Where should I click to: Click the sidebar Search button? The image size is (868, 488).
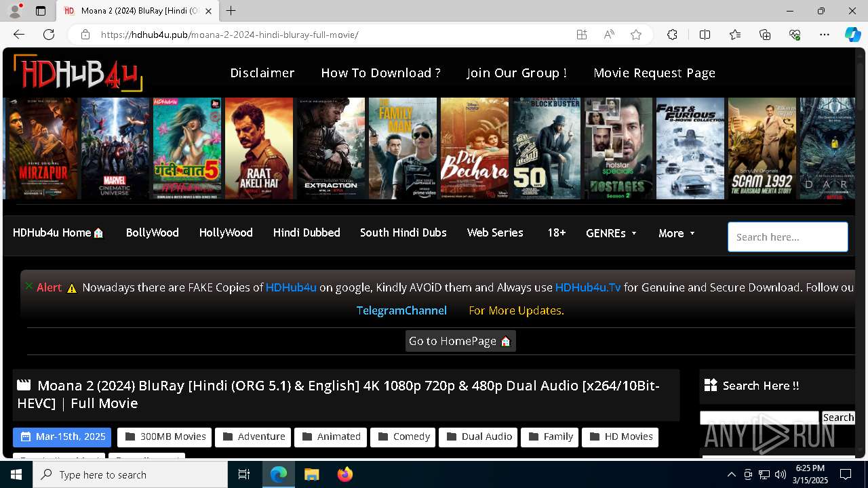click(838, 418)
